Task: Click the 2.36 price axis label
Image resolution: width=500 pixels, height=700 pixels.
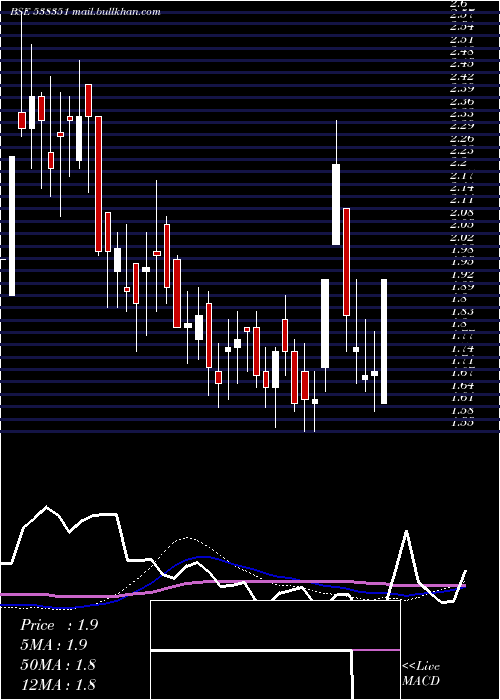Action: point(461,101)
